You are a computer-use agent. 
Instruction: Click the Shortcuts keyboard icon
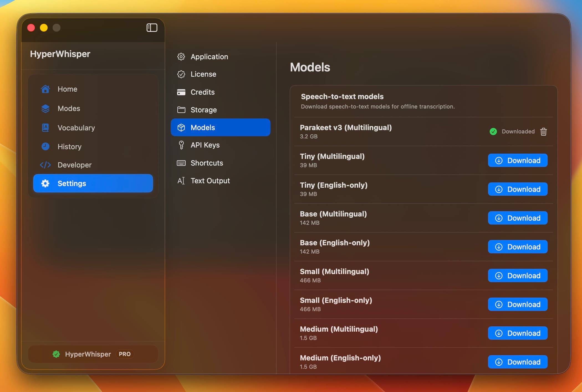(x=181, y=163)
